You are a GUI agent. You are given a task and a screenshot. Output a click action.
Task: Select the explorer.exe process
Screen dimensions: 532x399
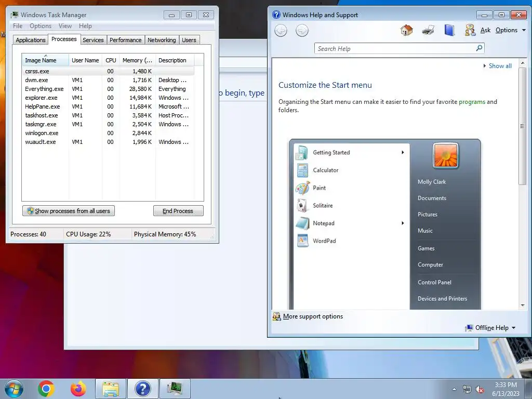(108, 98)
